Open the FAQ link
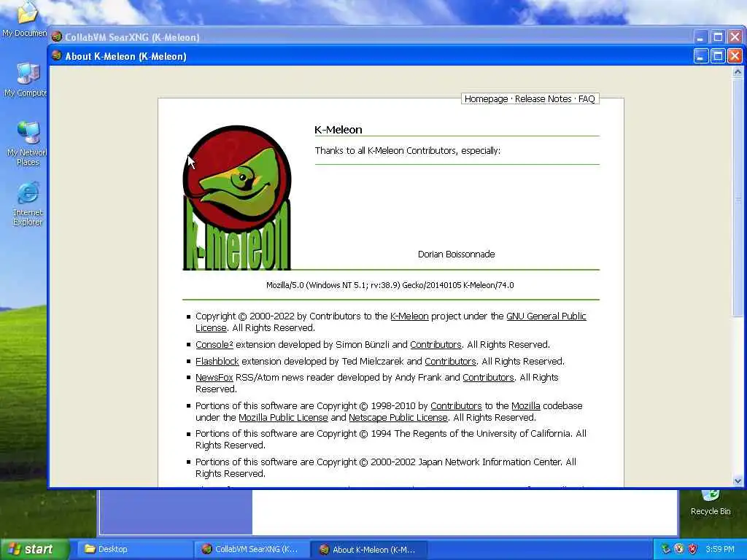Image resolution: width=747 pixels, height=560 pixels. point(587,99)
